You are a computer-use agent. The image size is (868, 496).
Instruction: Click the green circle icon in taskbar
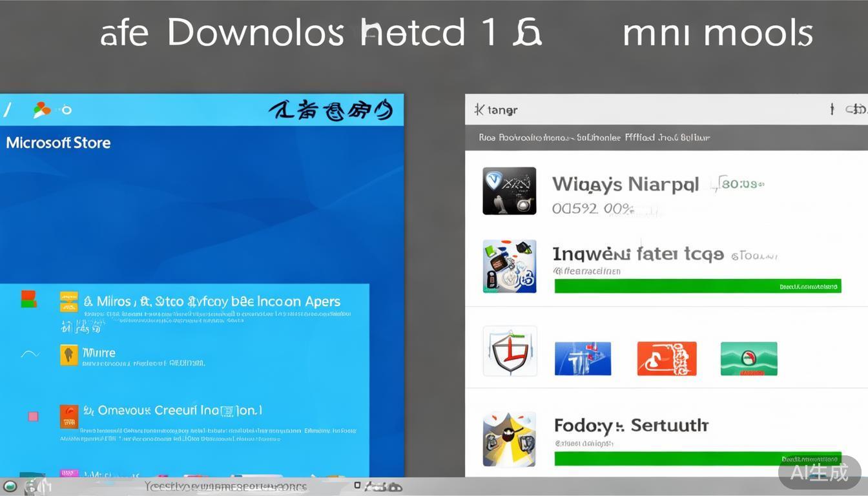click(10, 486)
